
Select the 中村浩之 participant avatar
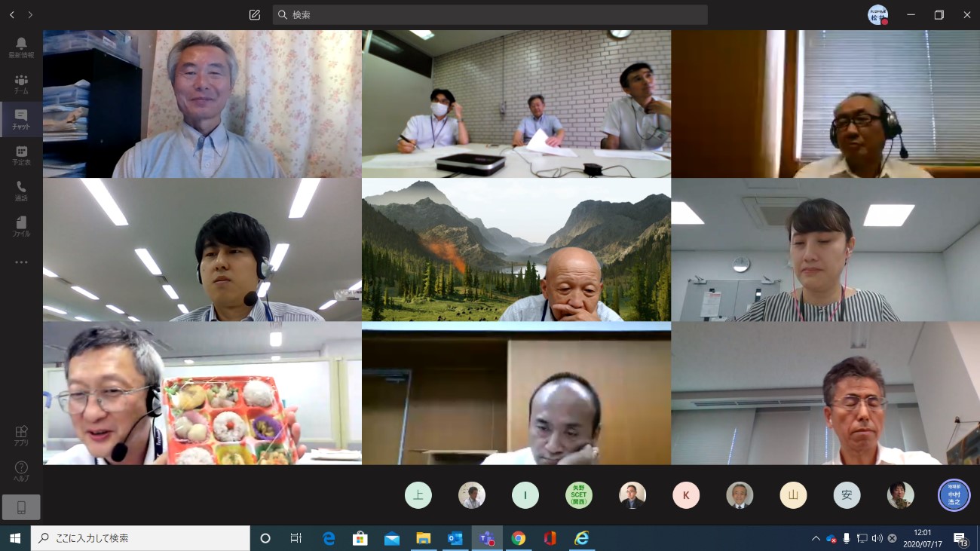click(x=954, y=495)
